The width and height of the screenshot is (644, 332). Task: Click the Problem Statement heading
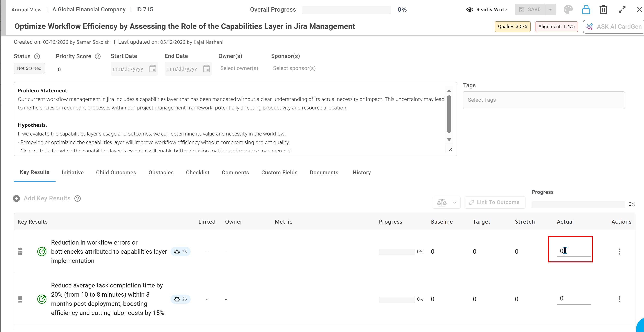pyautogui.click(x=43, y=91)
